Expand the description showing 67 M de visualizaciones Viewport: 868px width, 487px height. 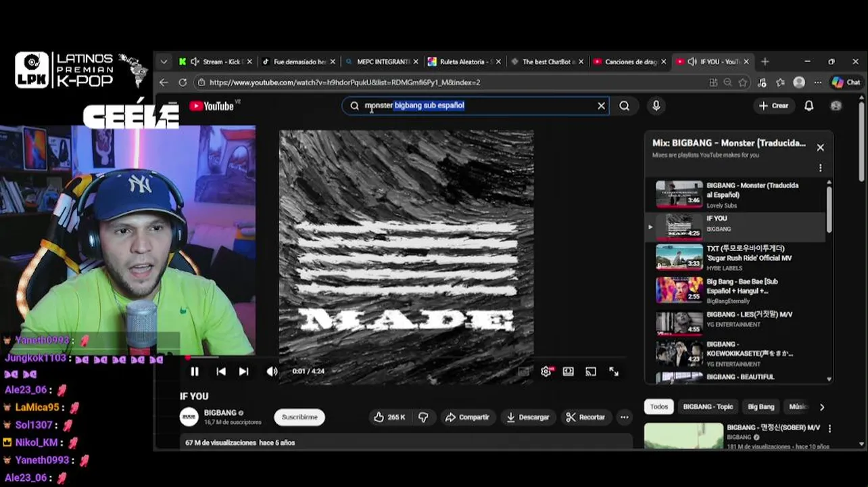pyautogui.click(x=406, y=442)
